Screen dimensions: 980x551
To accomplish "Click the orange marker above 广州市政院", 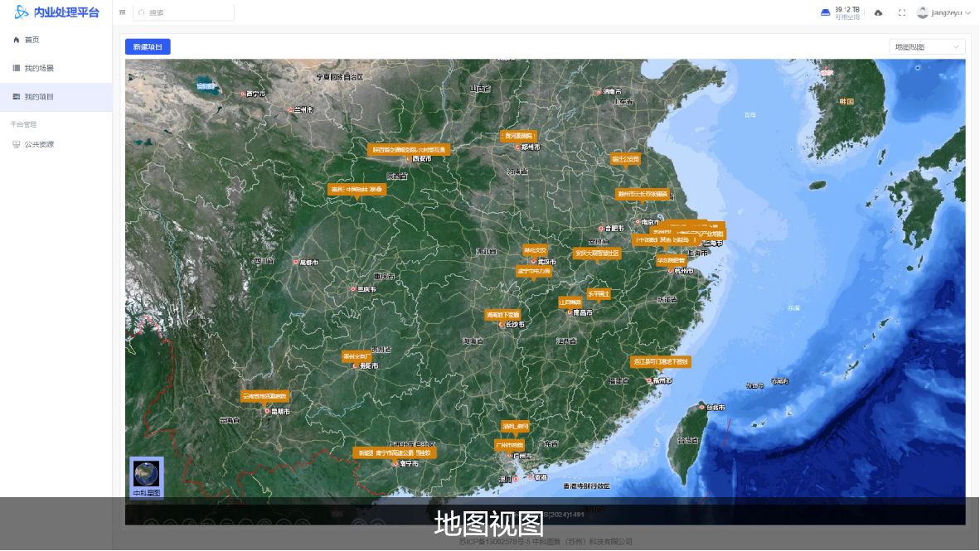I will click(516, 426).
